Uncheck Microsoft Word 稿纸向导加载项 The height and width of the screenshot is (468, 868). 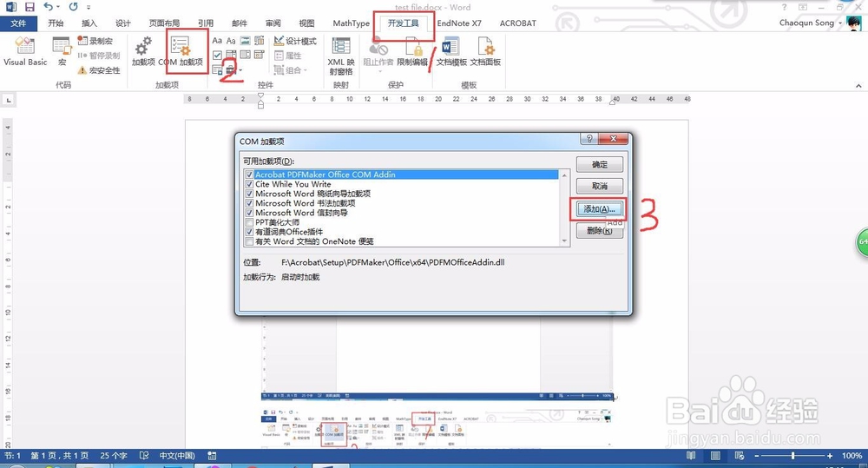tap(249, 194)
